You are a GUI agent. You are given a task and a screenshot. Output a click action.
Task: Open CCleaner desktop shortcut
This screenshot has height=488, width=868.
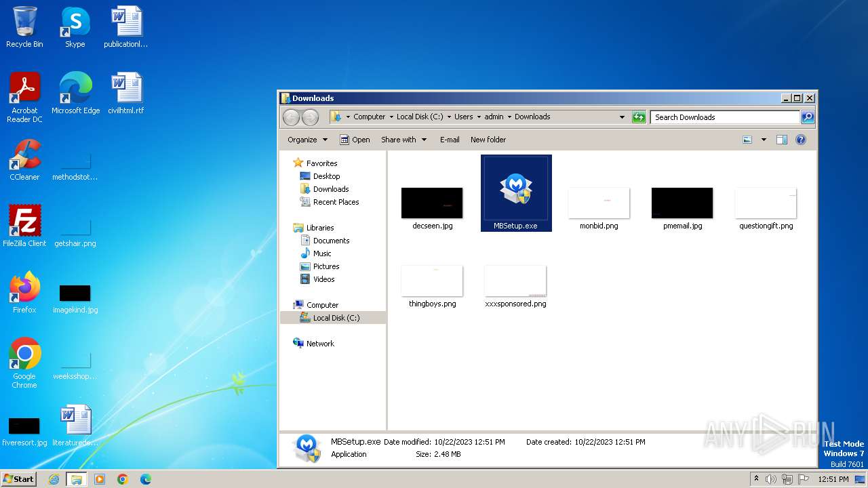click(24, 160)
